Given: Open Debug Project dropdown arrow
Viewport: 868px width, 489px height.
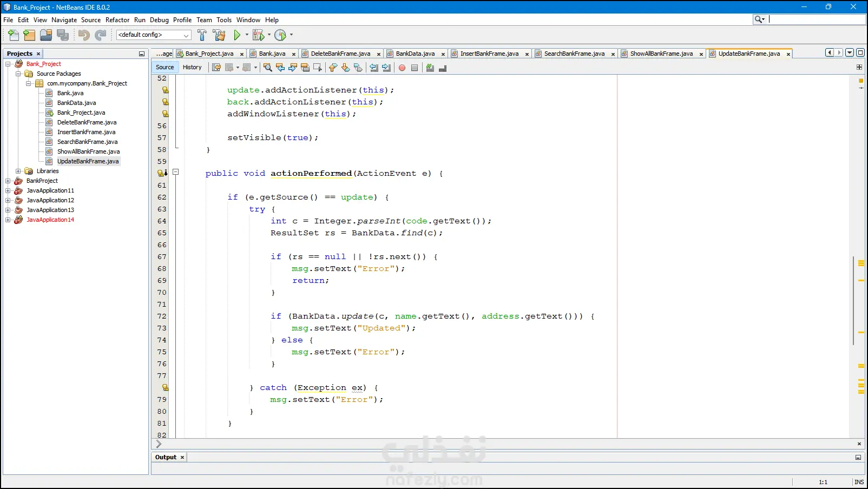Looking at the screenshot, I should pyautogui.click(x=269, y=35).
